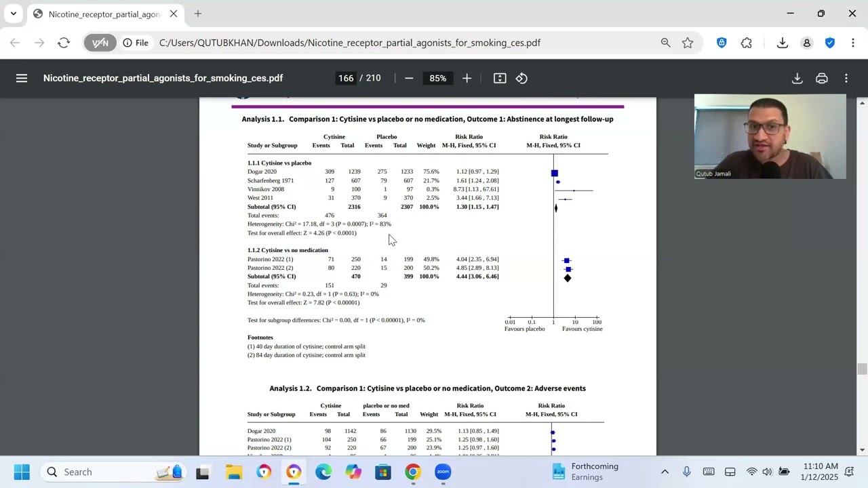Open the browser profile avatar menu
This screenshot has height=488, width=868.
[x=807, y=43]
